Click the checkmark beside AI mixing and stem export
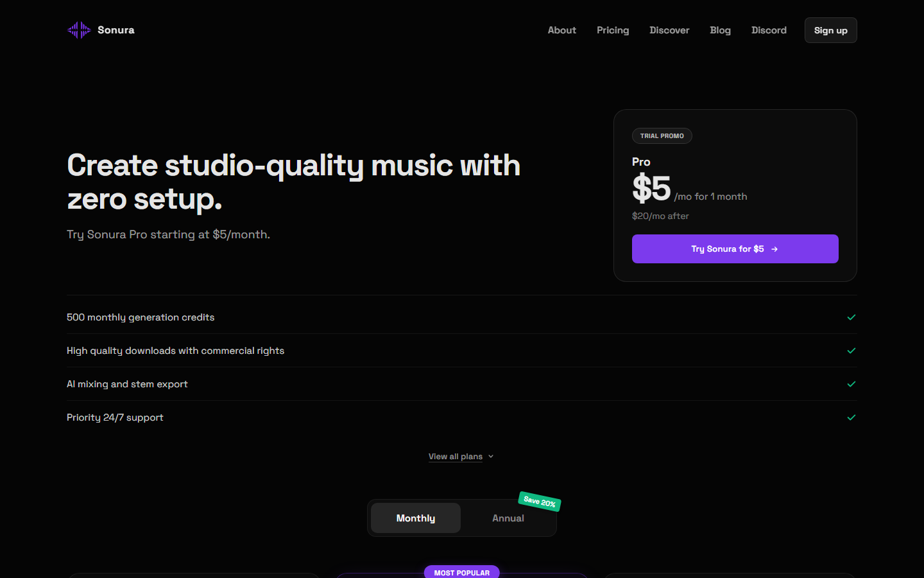 pos(851,384)
